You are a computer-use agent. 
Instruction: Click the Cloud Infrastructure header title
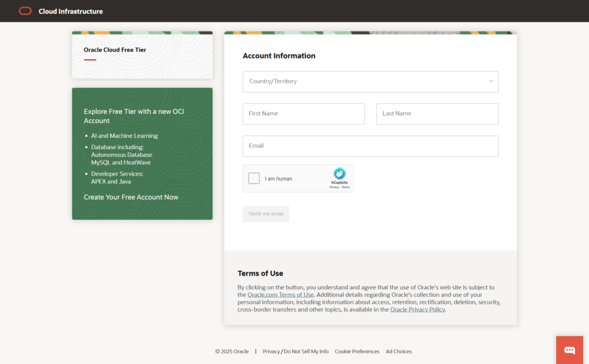point(71,11)
